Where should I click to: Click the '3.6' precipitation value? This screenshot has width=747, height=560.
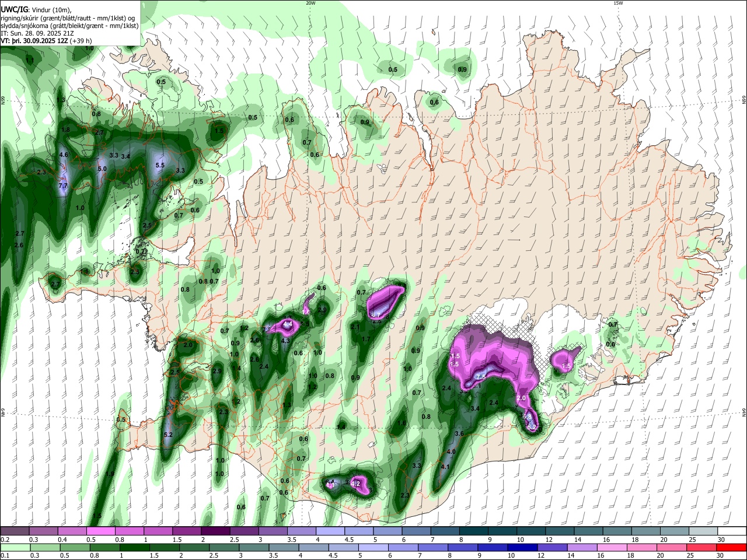tap(459, 433)
